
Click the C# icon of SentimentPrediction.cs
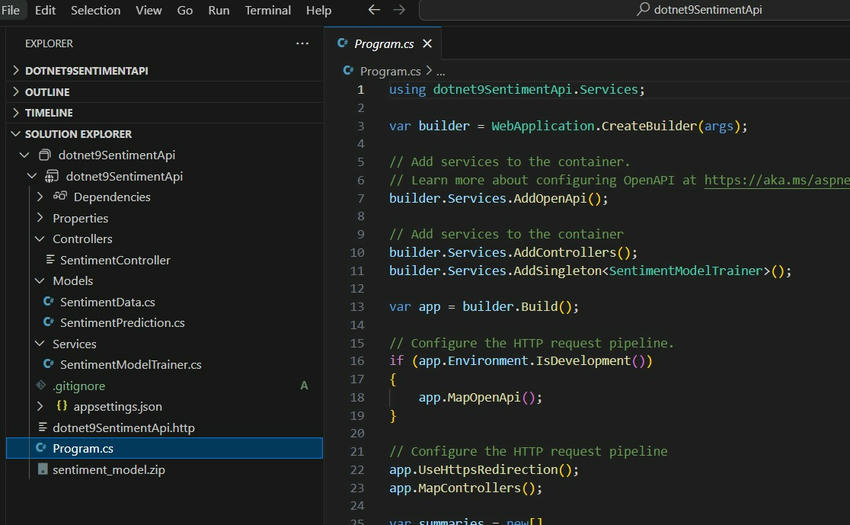point(49,322)
